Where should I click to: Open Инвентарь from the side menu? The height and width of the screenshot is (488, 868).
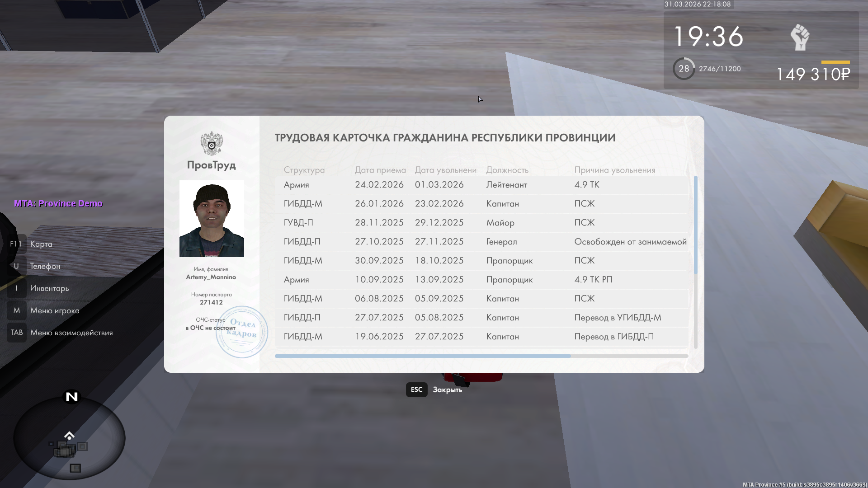pos(49,288)
